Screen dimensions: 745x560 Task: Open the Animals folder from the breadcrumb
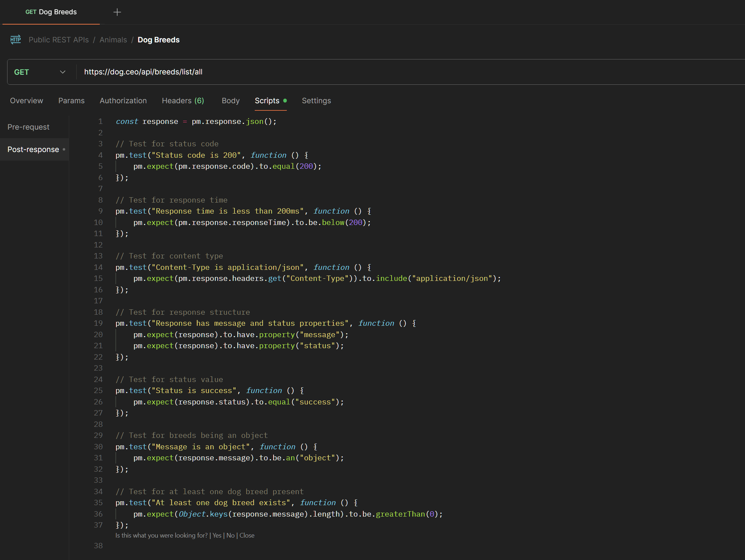point(113,40)
